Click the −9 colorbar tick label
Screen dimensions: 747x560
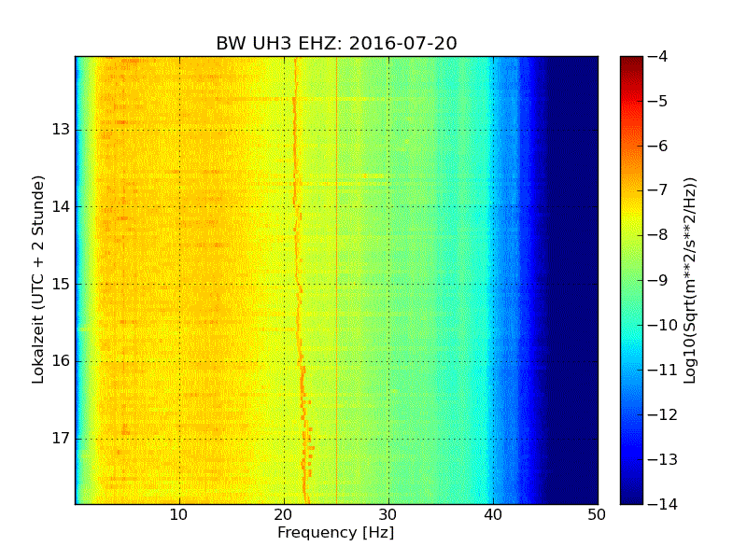point(658,280)
